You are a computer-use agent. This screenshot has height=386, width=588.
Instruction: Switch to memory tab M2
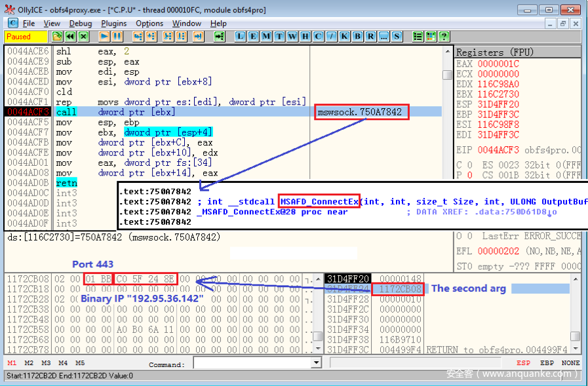pos(29,363)
